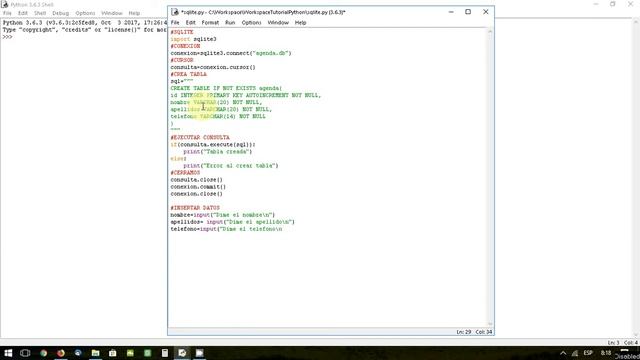Image resolution: width=640 pixels, height=360 pixels.
Task: Open the Microsoft Store taskbar icon
Action: 113,353
